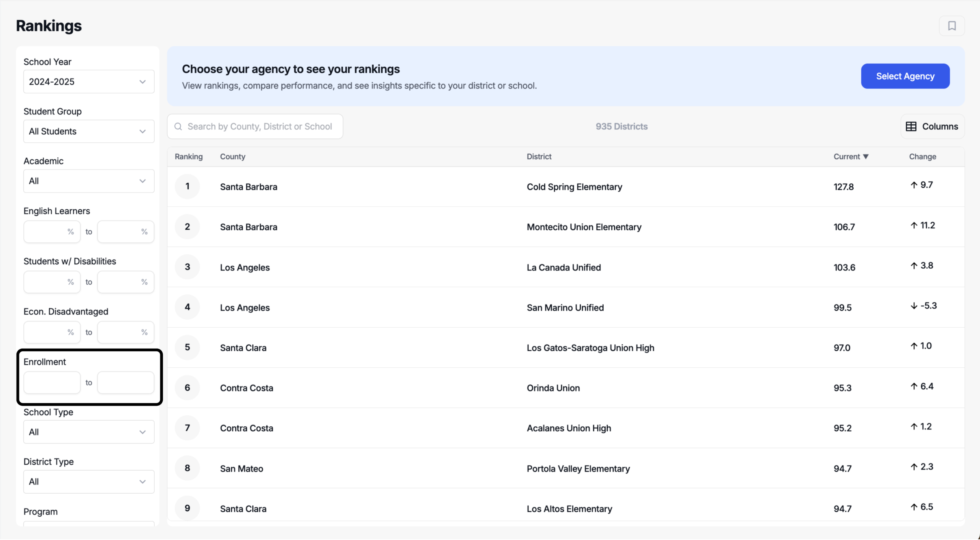Expand the Academic filter dropdown
This screenshot has height=540, width=980.
pos(89,181)
